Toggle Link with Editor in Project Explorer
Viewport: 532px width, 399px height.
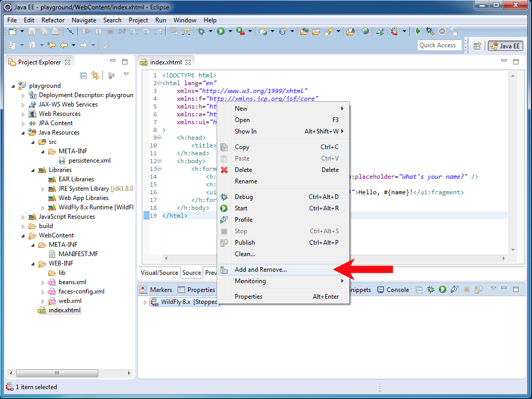point(95,75)
